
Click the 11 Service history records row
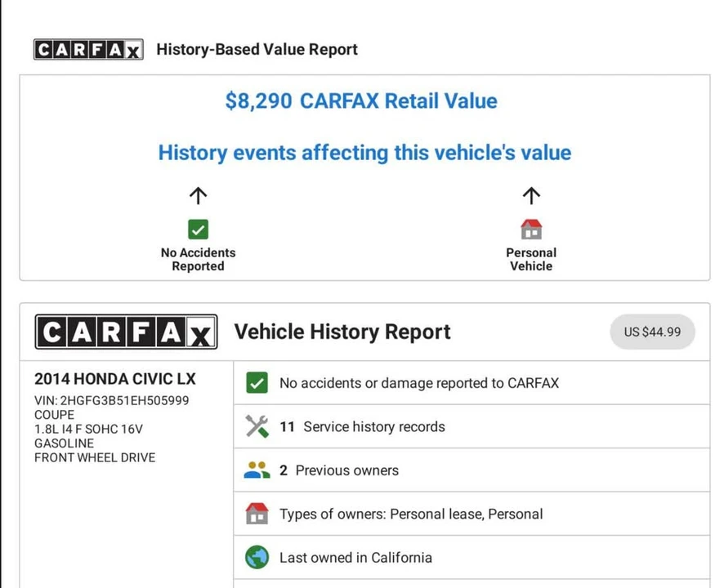[x=471, y=426]
